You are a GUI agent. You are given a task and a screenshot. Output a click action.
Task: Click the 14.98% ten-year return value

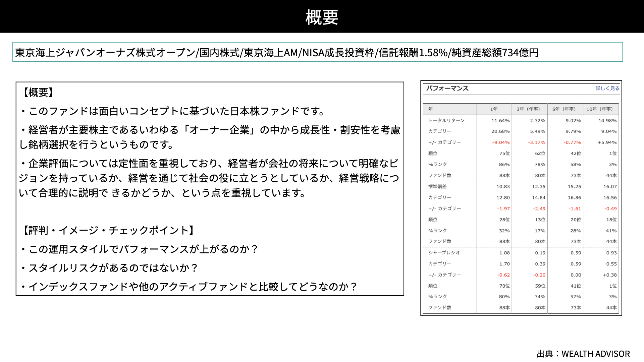click(x=607, y=121)
